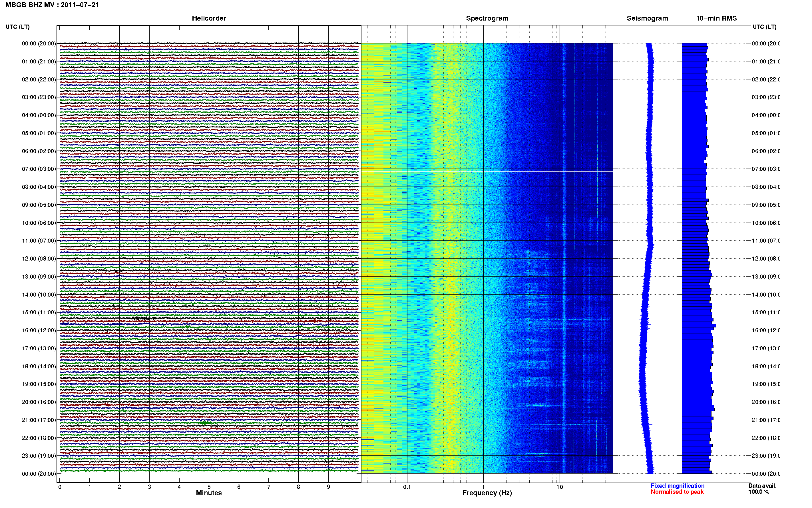
Task: Click the '10-min RMS' panel heading
Action: (716, 19)
